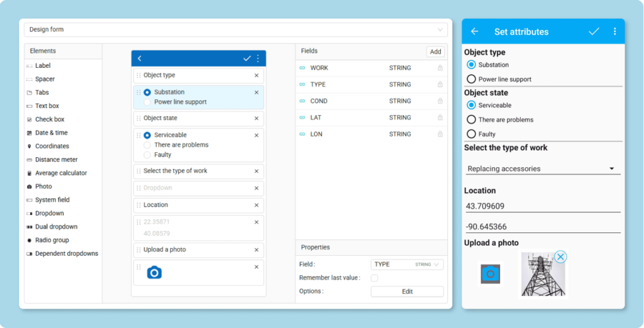Viewport: 644px width, 328px height.
Task: Choose Faulty in Set attributes panel
Action: click(x=472, y=134)
